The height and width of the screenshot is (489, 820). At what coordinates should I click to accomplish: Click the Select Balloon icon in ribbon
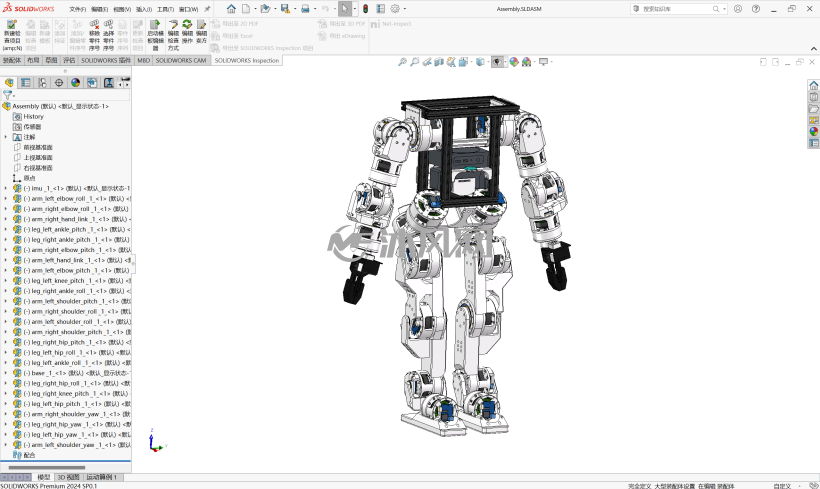pos(108,25)
